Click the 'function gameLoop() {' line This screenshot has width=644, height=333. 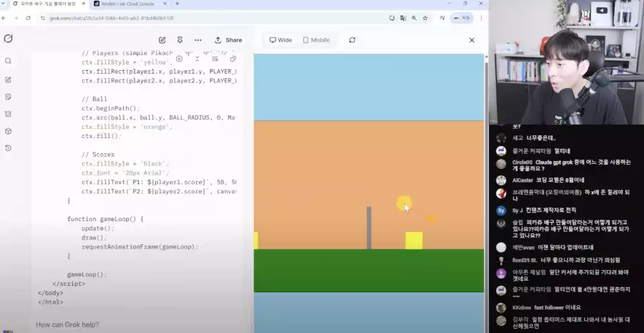point(105,219)
